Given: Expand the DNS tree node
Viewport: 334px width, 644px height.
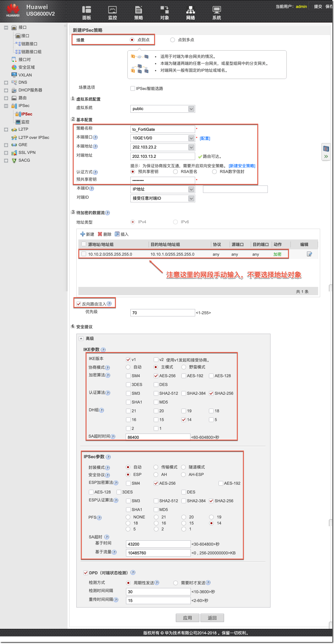Looking at the screenshot, I should (x=6, y=83).
